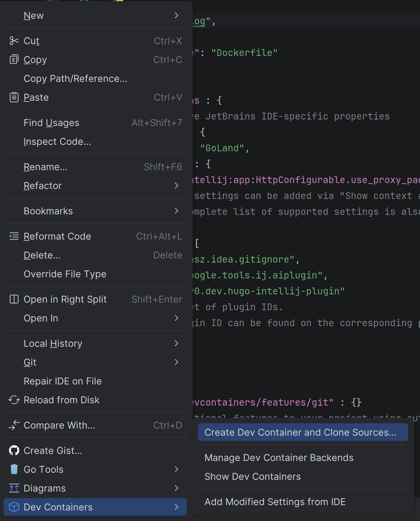This screenshot has height=521, width=420.
Task: Click the Ctrl+V shortcut hint
Action: point(168,97)
